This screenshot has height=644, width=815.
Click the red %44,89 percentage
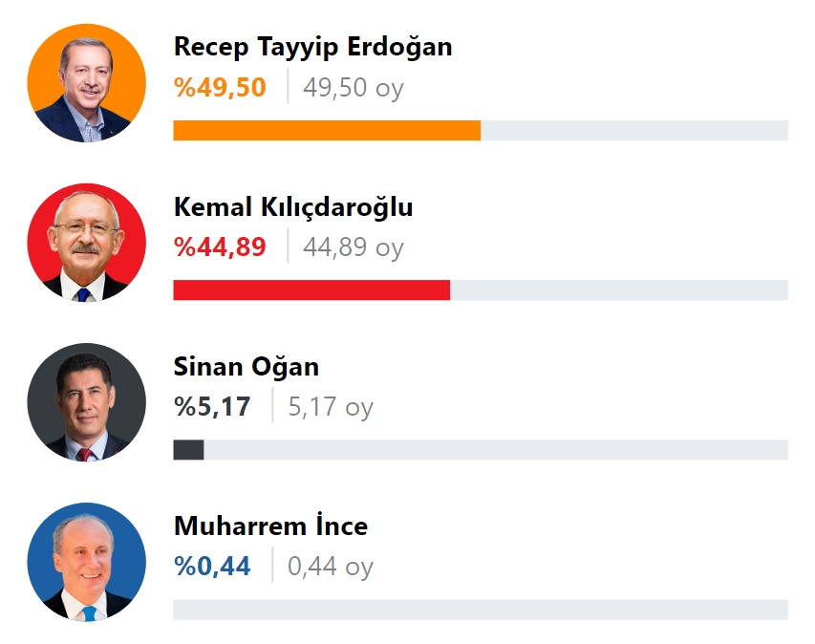(220, 247)
